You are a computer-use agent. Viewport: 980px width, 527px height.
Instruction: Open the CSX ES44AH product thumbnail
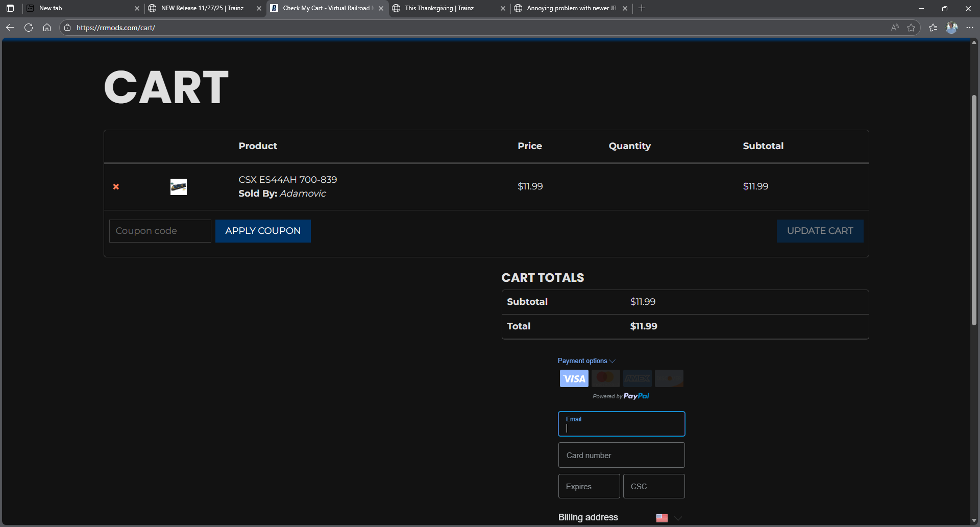click(x=179, y=187)
